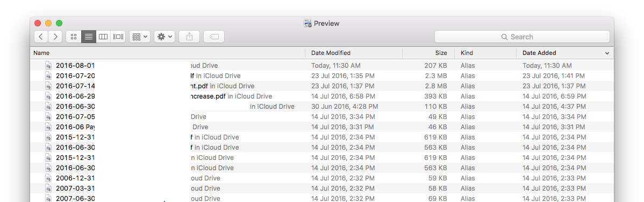This screenshot has height=202, width=644.
Task: Switch to list view
Action: point(88,37)
